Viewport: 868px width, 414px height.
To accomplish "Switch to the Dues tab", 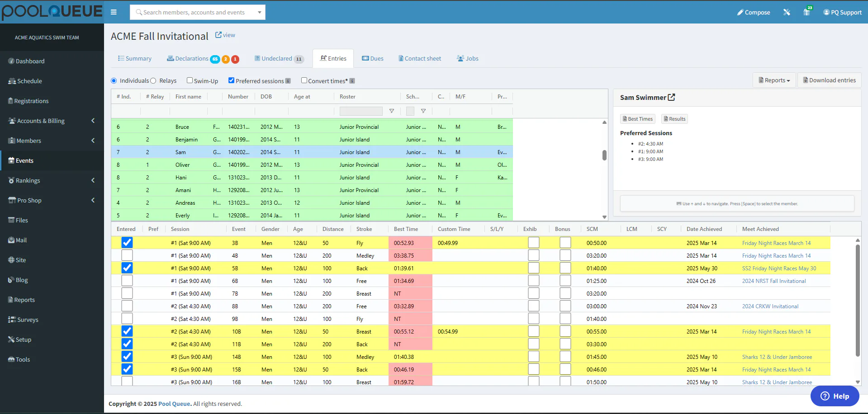I will coord(373,59).
